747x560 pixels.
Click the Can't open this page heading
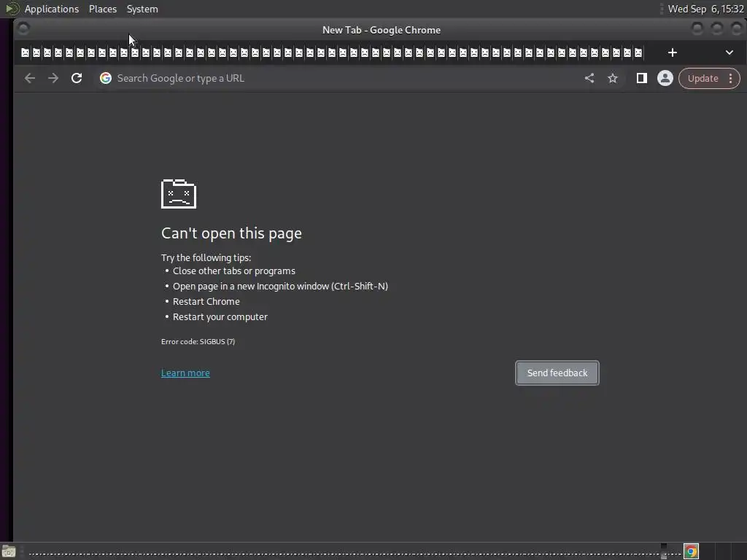231,233
